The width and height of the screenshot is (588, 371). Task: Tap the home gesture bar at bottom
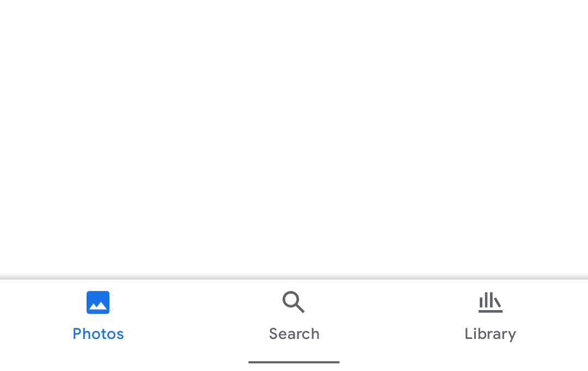coord(294,362)
